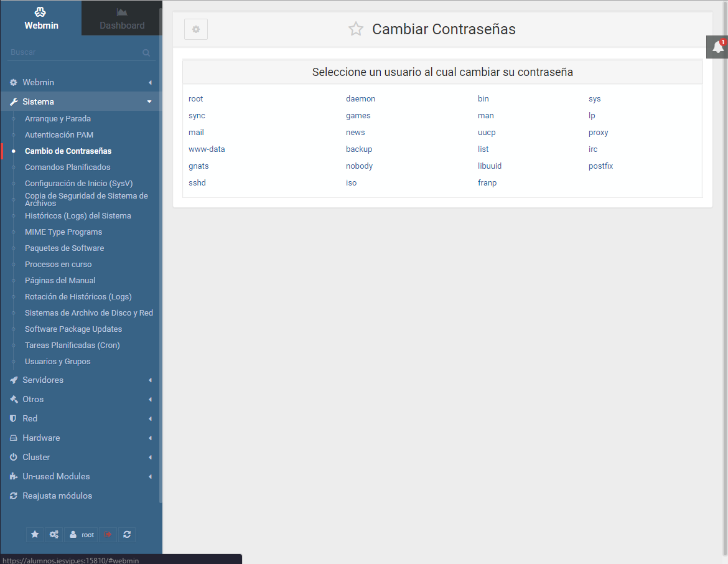The height and width of the screenshot is (564, 728).
Task: Click Reajusta módulos
Action: point(57,496)
